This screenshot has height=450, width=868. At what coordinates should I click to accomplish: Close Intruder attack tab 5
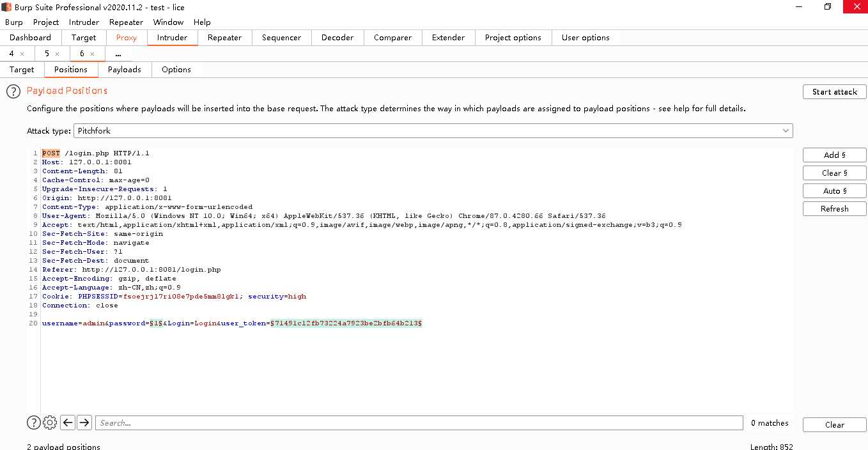coord(57,54)
